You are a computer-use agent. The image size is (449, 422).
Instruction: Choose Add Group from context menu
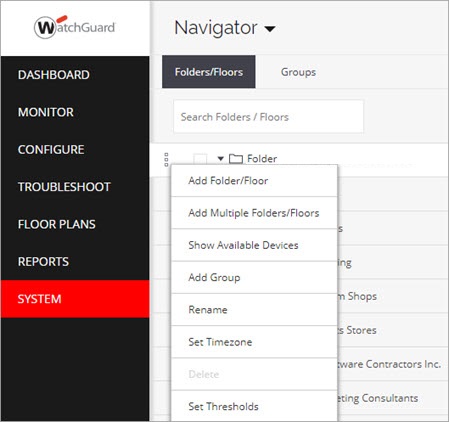[x=254, y=277]
